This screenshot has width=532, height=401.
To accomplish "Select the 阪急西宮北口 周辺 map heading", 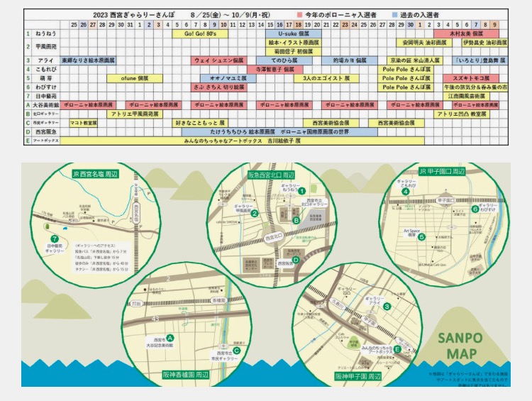I will click(271, 175).
